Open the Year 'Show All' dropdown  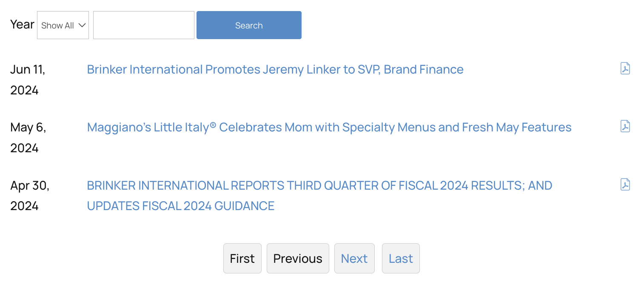pos(63,26)
